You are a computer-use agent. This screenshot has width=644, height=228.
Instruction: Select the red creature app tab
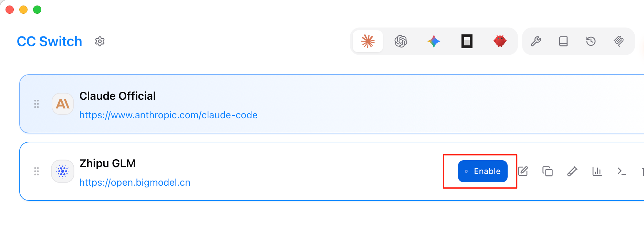(x=500, y=41)
